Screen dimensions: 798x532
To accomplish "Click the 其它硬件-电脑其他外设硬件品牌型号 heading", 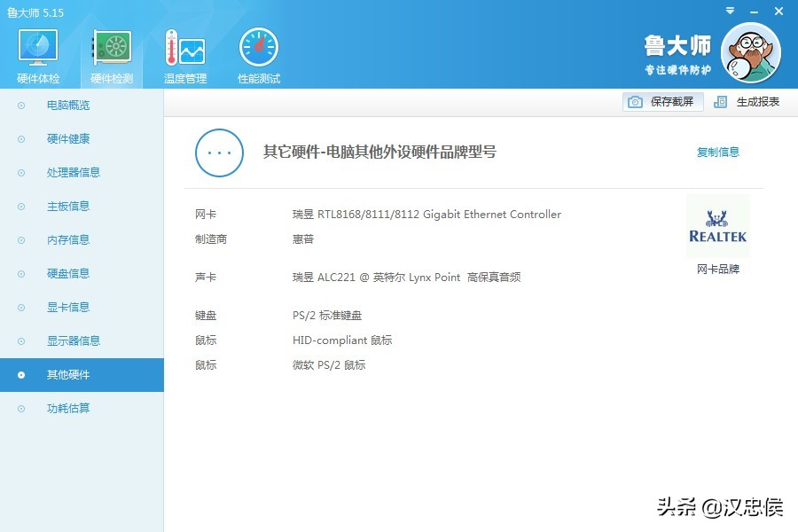I will (379, 152).
